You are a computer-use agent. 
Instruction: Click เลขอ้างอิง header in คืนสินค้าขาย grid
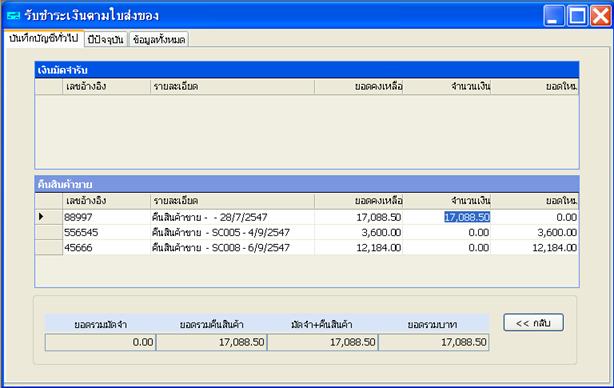[x=106, y=201]
